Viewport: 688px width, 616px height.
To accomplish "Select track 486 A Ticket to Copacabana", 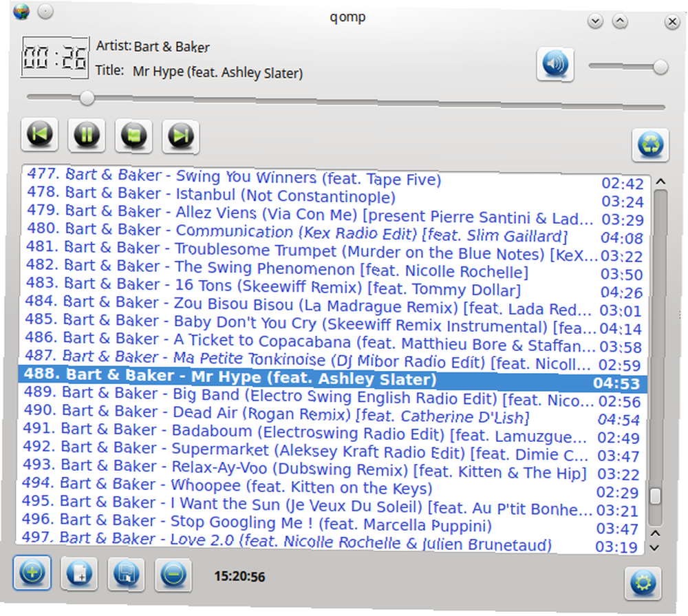I will 332,341.
